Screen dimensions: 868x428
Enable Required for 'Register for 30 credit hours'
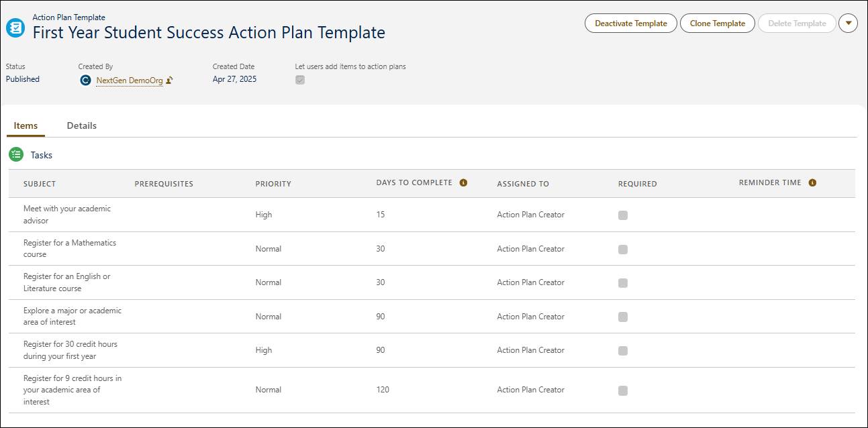point(622,350)
